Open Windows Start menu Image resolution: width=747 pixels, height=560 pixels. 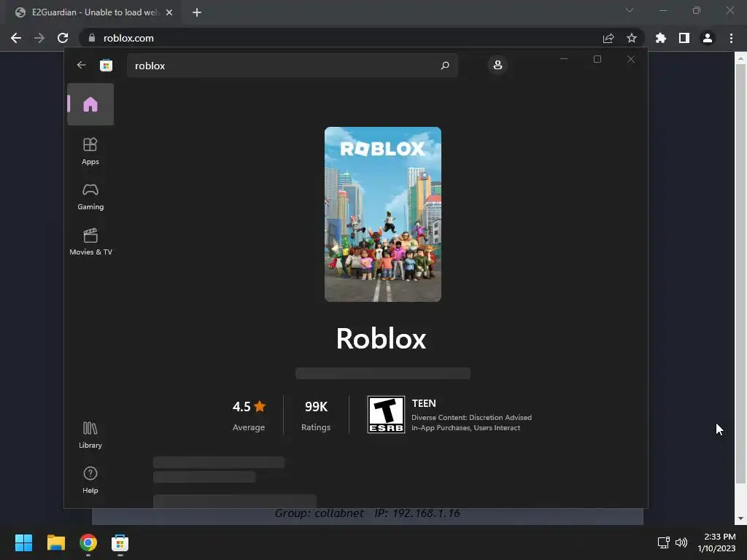(x=23, y=542)
